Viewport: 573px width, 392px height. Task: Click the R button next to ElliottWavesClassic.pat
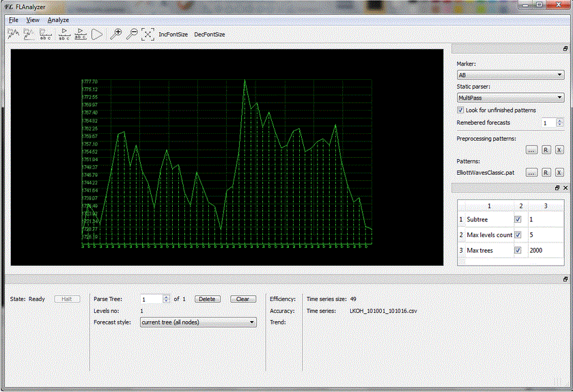point(546,172)
